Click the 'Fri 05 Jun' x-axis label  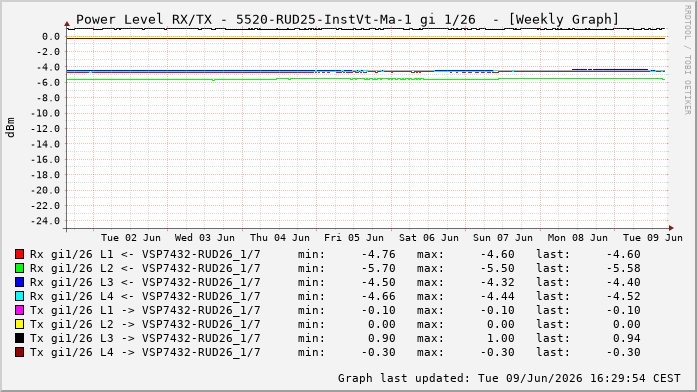(x=354, y=238)
